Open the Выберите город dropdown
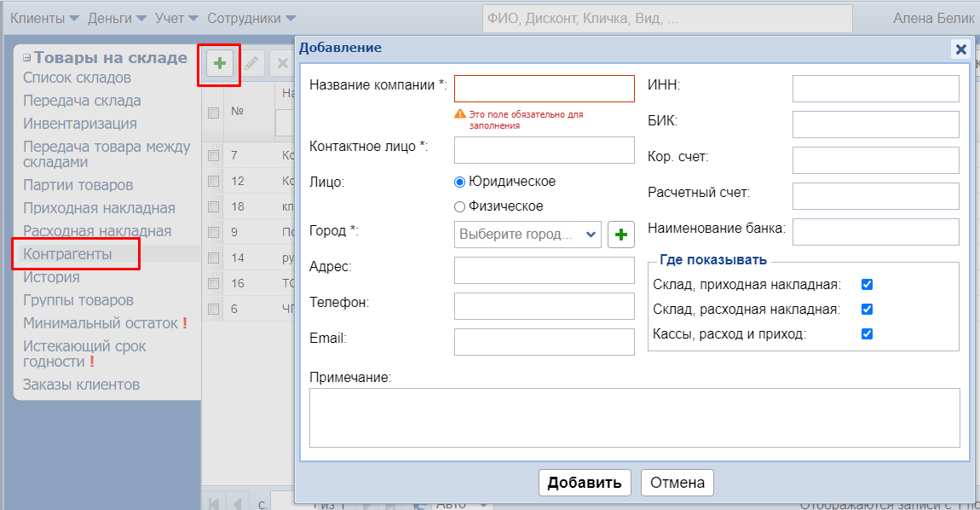 [527, 235]
